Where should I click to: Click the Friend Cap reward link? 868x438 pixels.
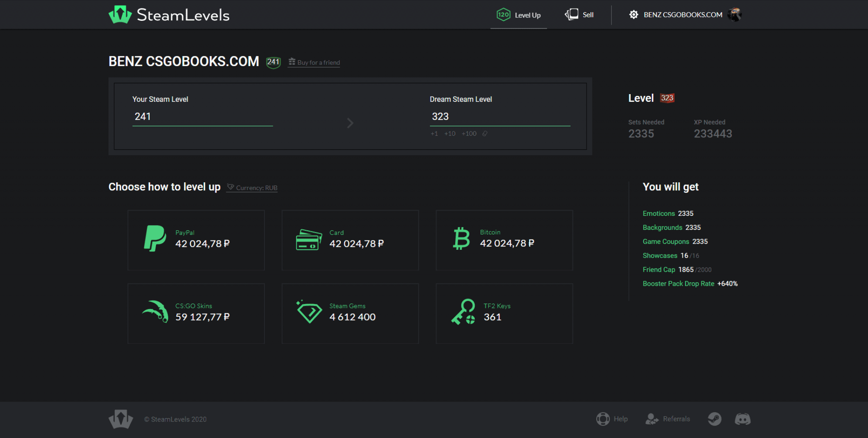659,269
